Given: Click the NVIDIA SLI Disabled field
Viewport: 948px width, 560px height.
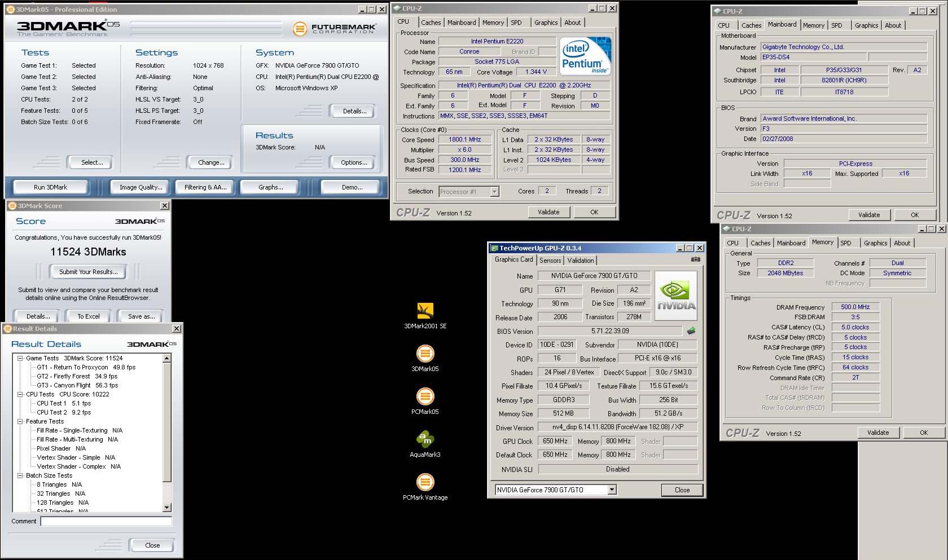Looking at the screenshot, I should pyautogui.click(x=618, y=469).
